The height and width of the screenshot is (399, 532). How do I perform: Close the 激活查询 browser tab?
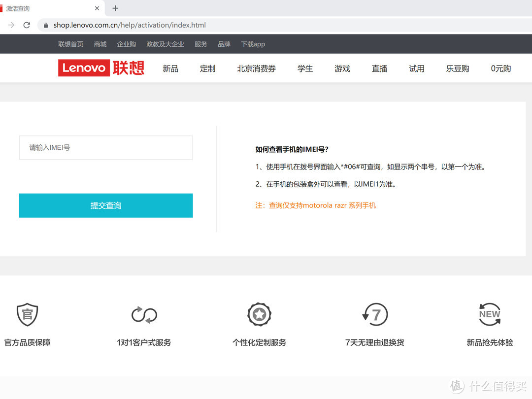[x=97, y=8]
